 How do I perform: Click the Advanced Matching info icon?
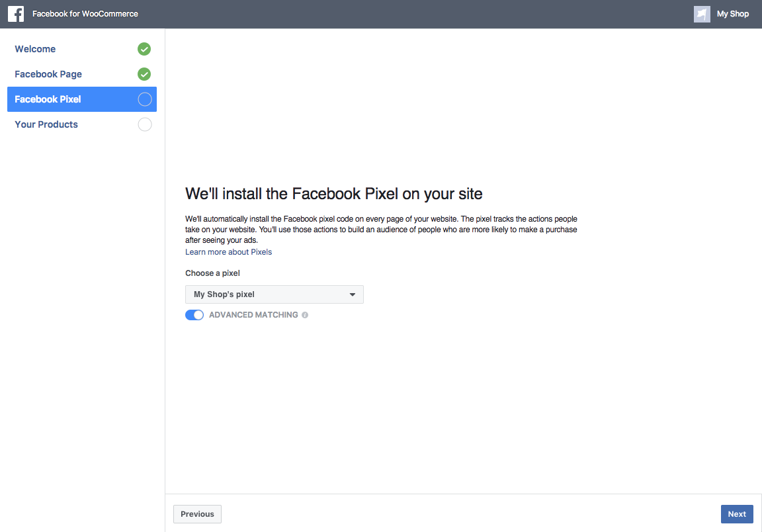pyautogui.click(x=305, y=315)
